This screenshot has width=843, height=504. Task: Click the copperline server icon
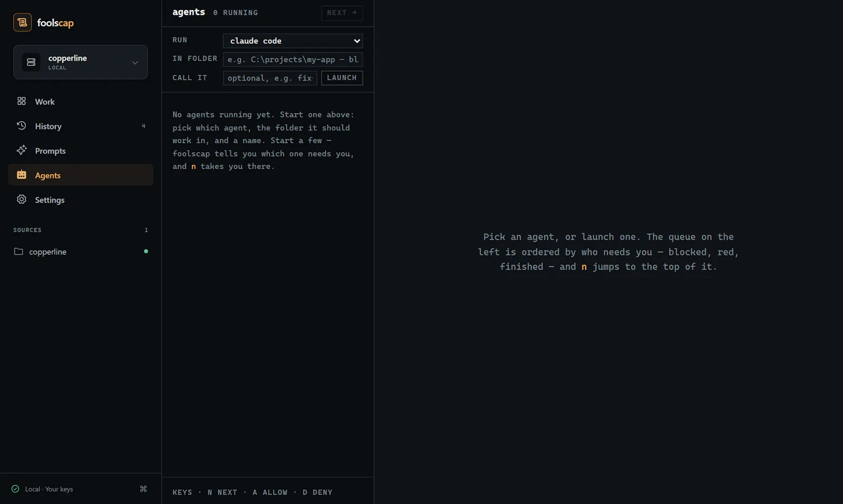[x=31, y=62]
